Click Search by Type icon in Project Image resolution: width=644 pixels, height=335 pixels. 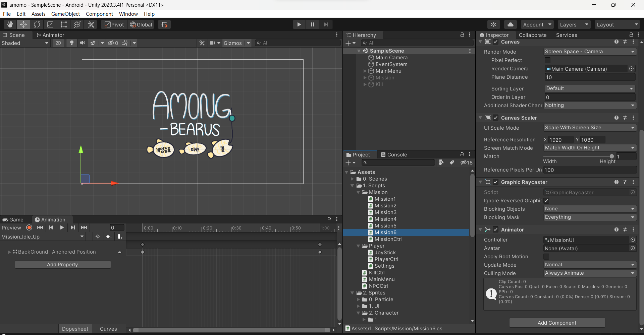click(441, 162)
